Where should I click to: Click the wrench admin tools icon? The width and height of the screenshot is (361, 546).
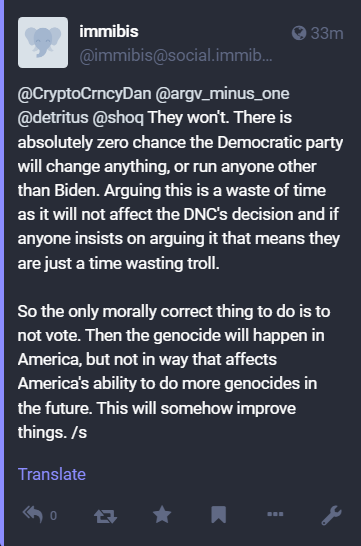pos(331,515)
